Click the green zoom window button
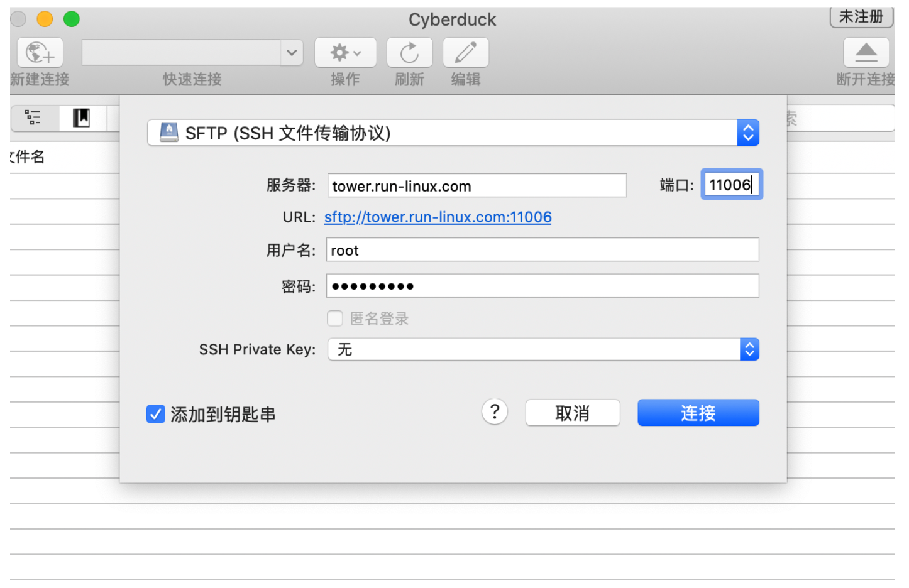909x588 pixels. click(72, 19)
